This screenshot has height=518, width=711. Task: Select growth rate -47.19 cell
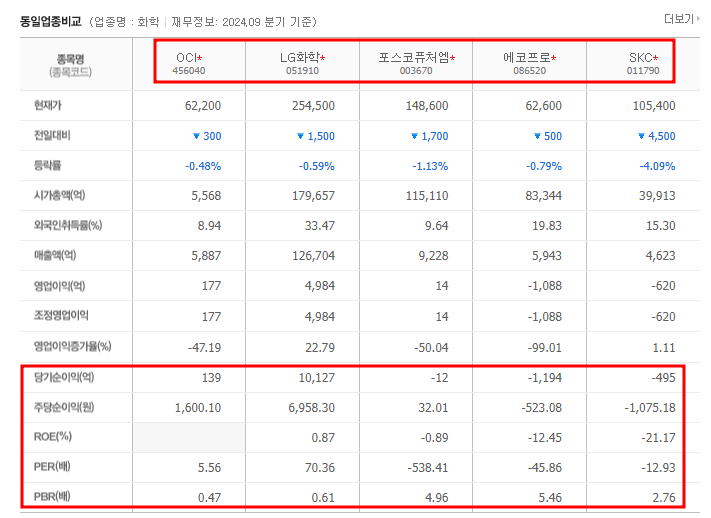tap(205, 347)
